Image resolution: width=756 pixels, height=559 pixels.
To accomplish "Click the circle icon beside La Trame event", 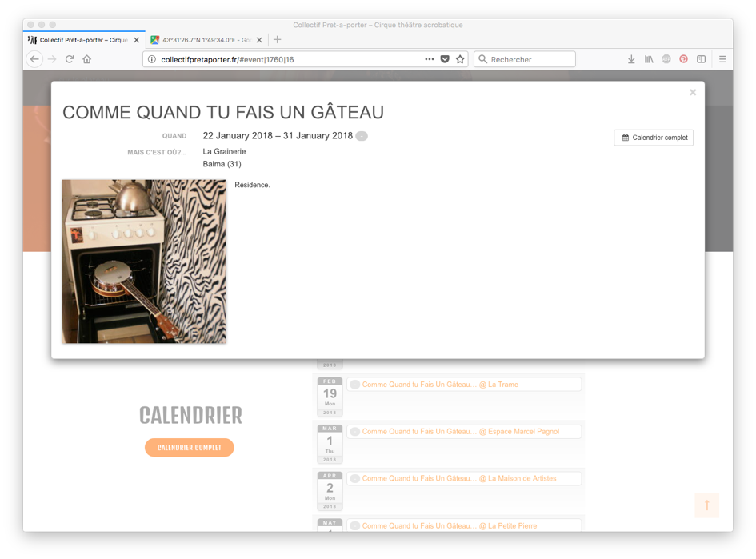I will click(355, 385).
